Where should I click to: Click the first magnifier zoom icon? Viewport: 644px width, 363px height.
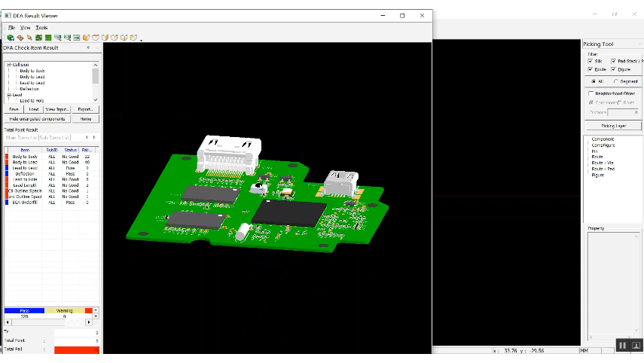(58, 38)
